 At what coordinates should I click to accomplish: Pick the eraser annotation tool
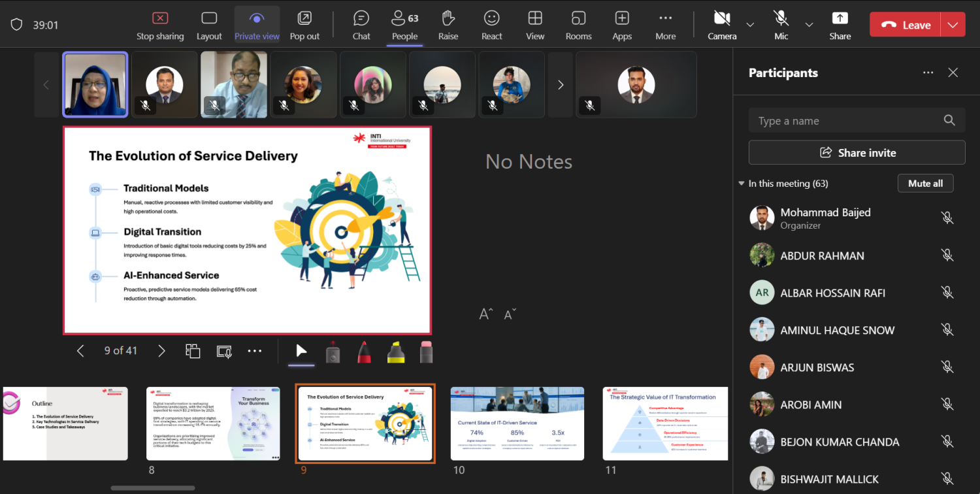pos(426,352)
